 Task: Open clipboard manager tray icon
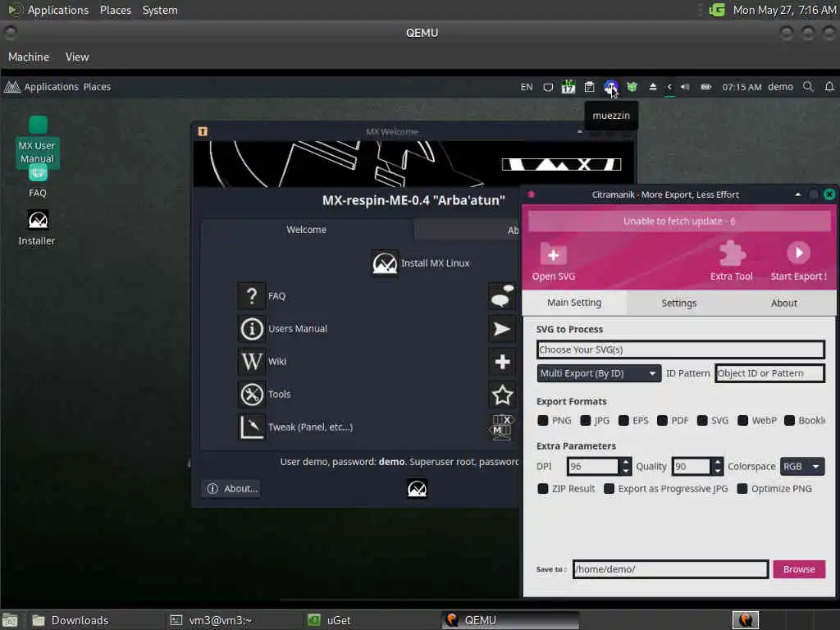[589, 87]
